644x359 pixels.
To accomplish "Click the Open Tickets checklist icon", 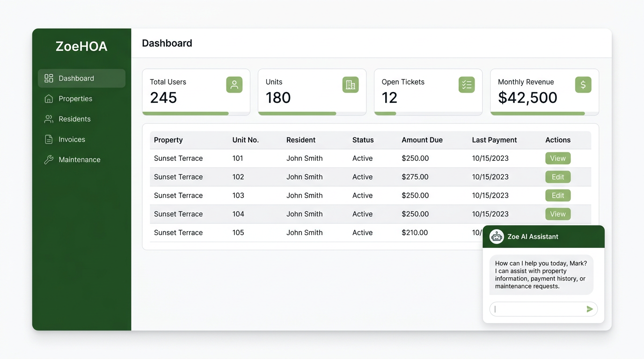I will [x=467, y=85].
